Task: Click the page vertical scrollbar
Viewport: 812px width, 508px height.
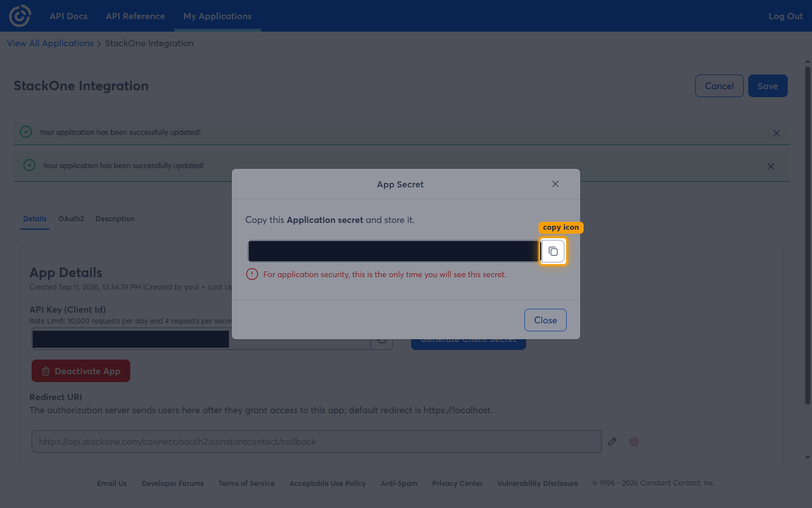Action: 807,235
